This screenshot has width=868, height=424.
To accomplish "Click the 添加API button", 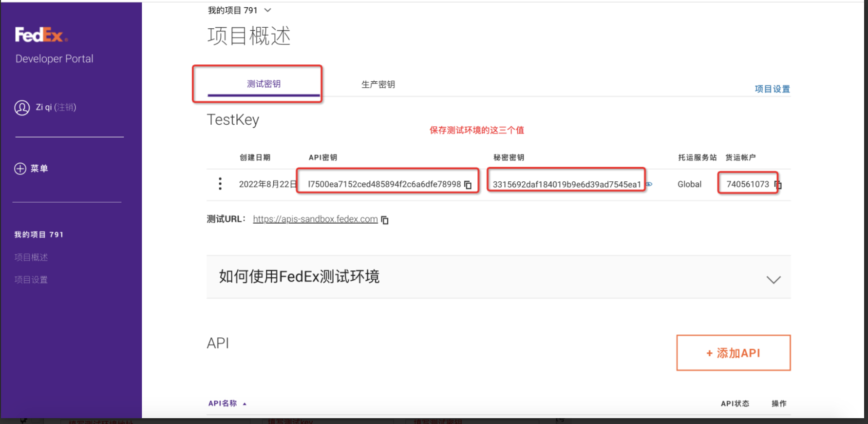I will point(734,353).
